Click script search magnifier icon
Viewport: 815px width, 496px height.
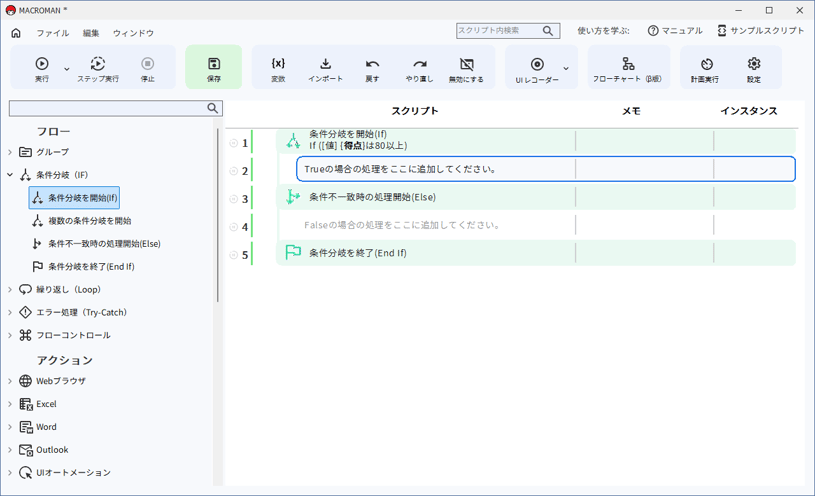point(548,31)
